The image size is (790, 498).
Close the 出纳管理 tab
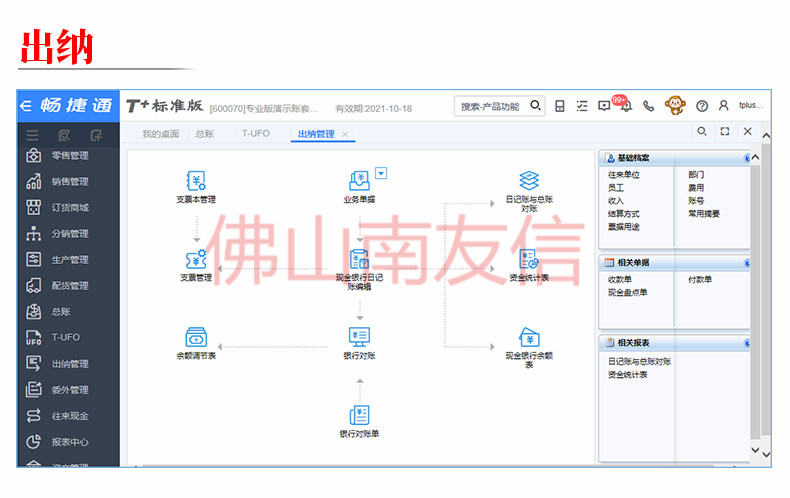click(345, 134)
